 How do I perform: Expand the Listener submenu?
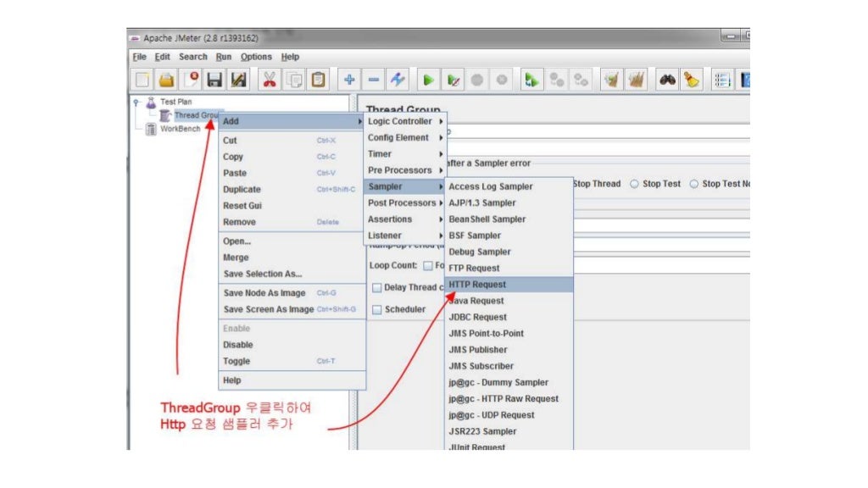[405, 236]
